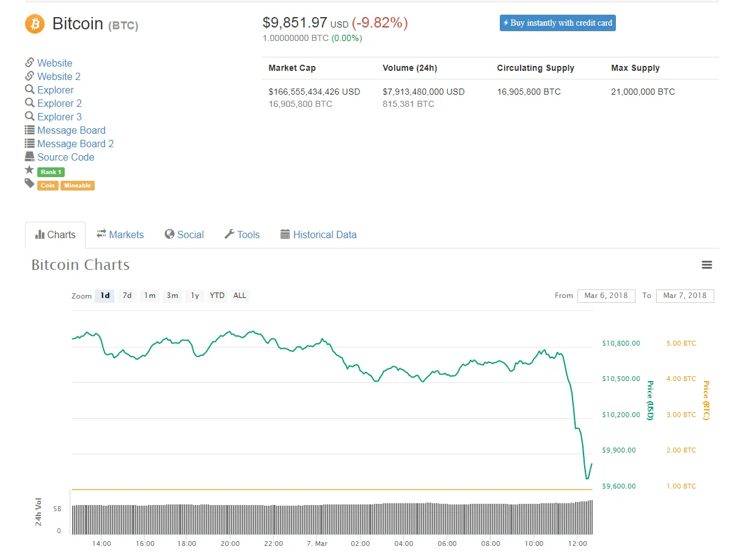
Task: Open the Website link
Action: click(54, 63)
